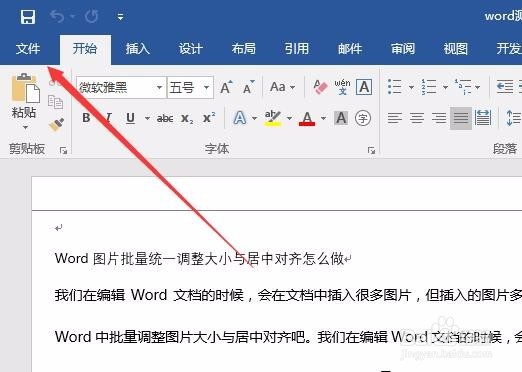Viewport: 522px width, 372px height.
Task: Toggle Bold formatting
Action: [86, 118]
